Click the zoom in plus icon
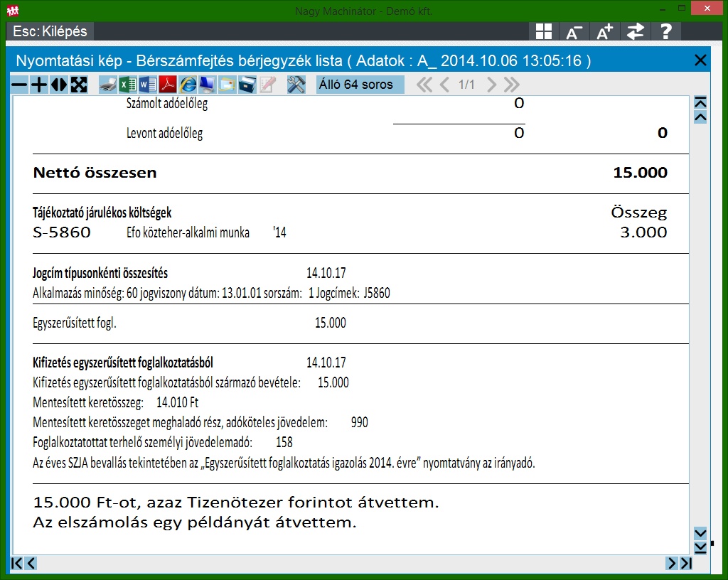This screenshot has width=728, height=580. coord(39,85)
